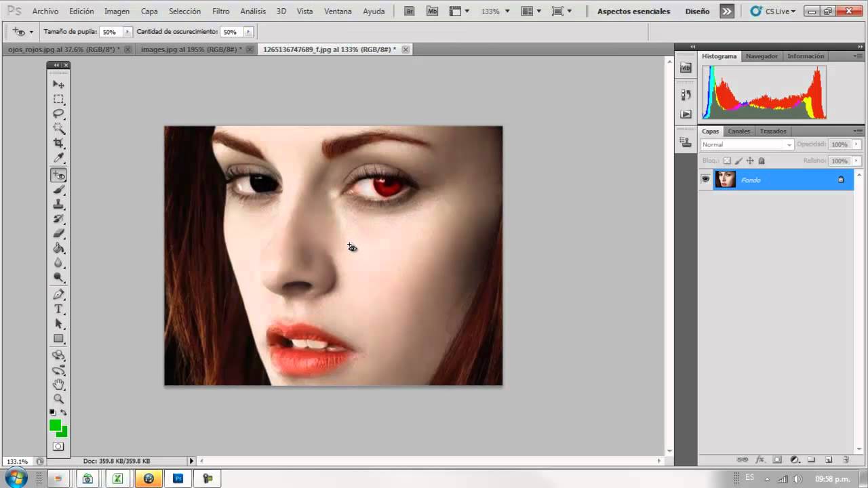Open the Opacidad slider arrow

coord(856,144)
